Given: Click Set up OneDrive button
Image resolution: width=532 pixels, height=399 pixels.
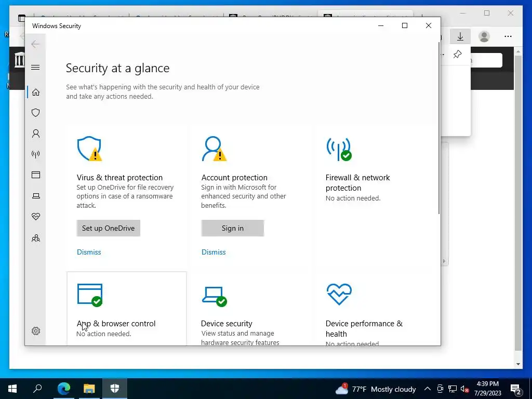Looking at the screenshot, I should [108, 228].
